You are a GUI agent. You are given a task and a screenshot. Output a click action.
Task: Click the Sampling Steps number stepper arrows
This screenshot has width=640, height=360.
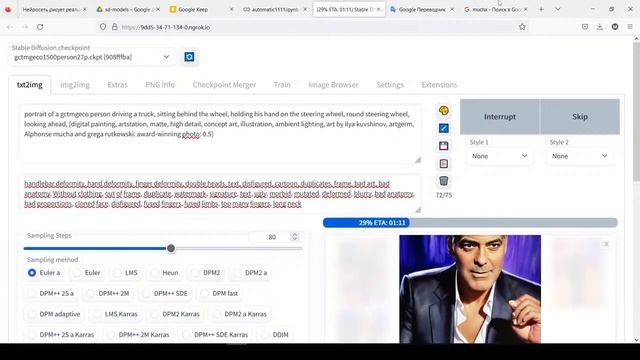295,237
